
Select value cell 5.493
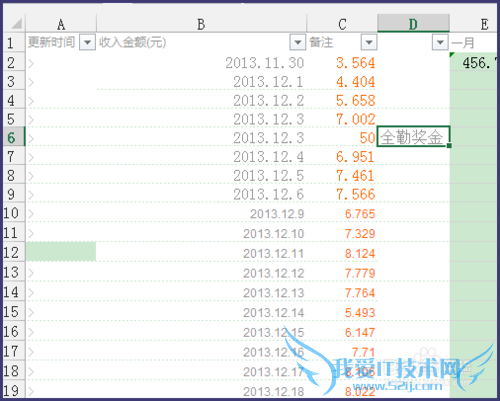point(342,312)
